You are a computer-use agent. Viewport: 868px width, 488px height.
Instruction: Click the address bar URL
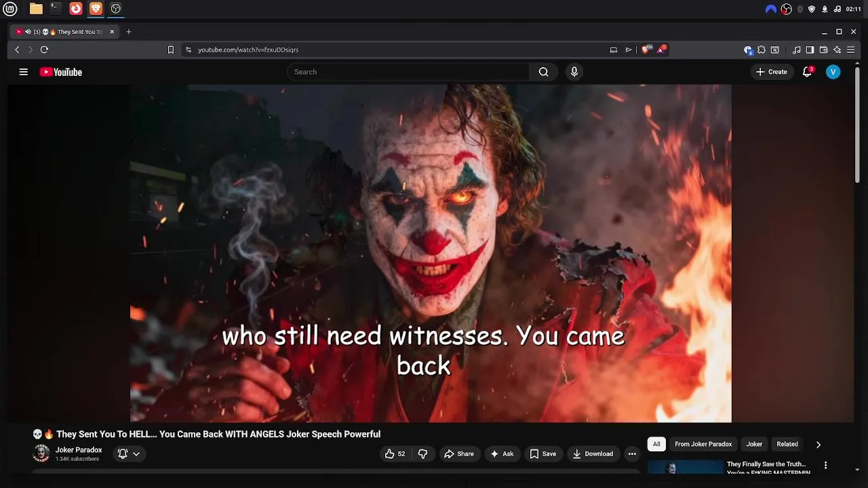pos(248,49)
